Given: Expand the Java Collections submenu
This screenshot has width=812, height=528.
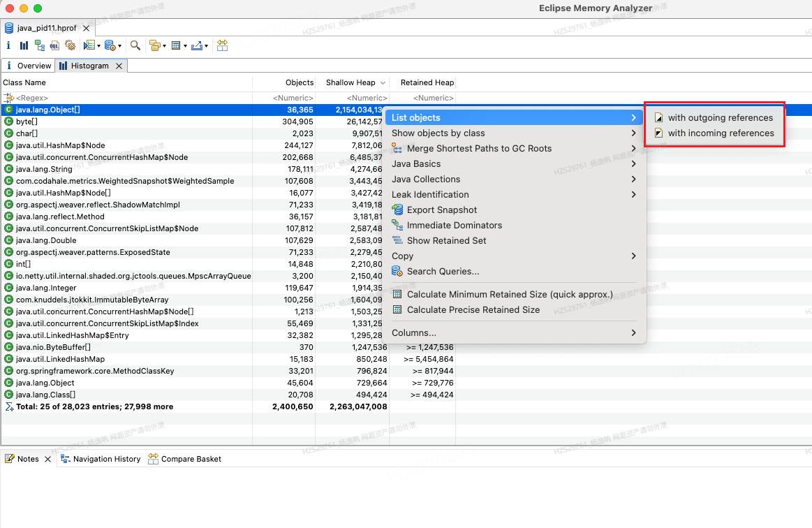Looking at the screenshot, I should pos(515,179).
